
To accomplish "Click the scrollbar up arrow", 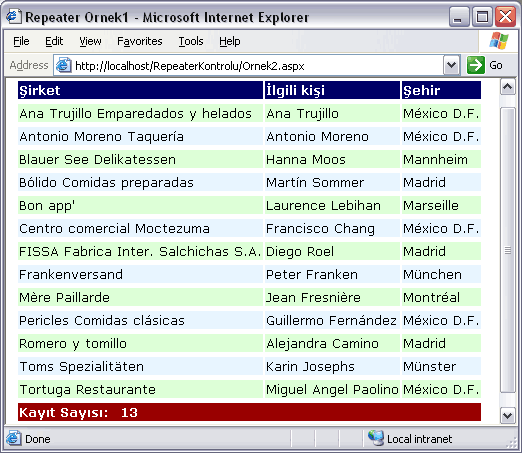I will (x=508, y=87).
